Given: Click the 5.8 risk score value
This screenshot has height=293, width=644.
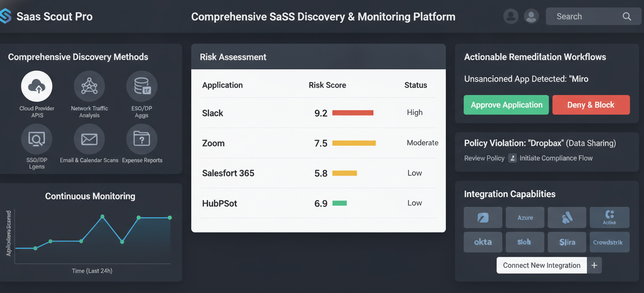Looking at the screenshot, I should (x=321, y=174).
